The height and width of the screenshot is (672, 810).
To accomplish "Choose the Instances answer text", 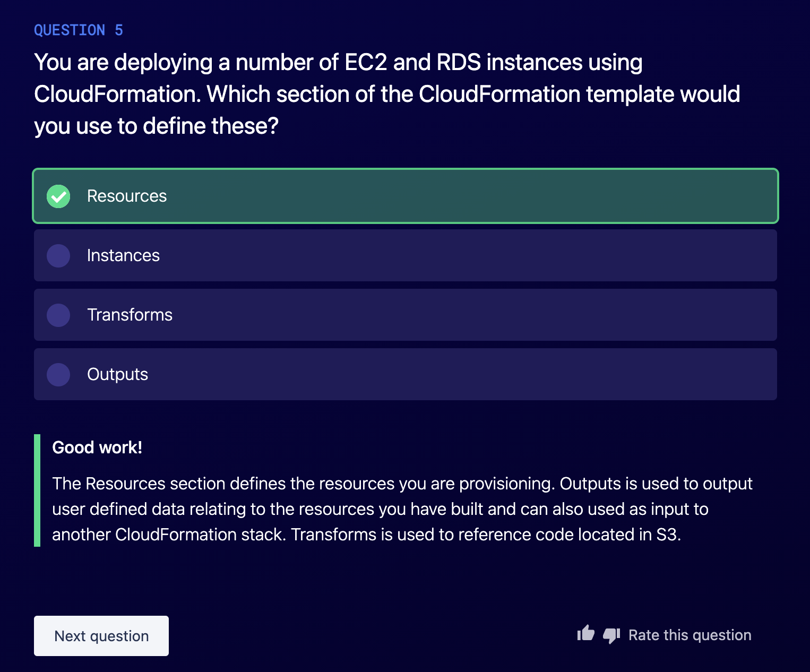I will coord(123,255).
